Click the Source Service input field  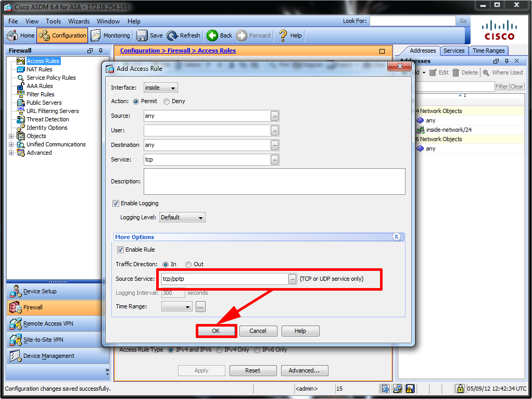point(224,279)
